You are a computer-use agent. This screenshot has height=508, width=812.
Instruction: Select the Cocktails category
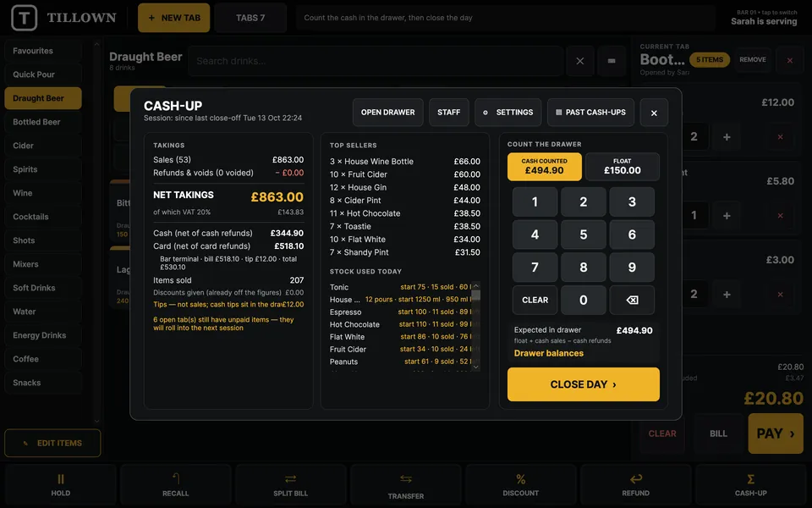43,217
